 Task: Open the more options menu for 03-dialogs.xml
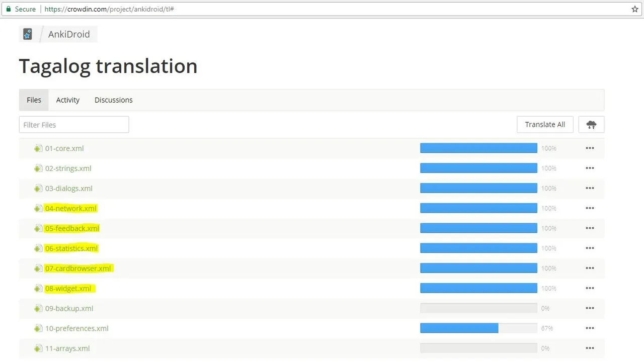pos(590,188)
